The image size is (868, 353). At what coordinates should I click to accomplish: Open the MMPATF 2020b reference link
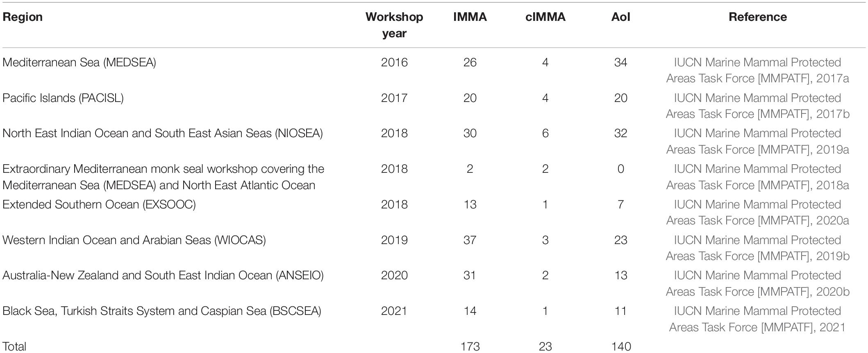click(x=757, y=283)
